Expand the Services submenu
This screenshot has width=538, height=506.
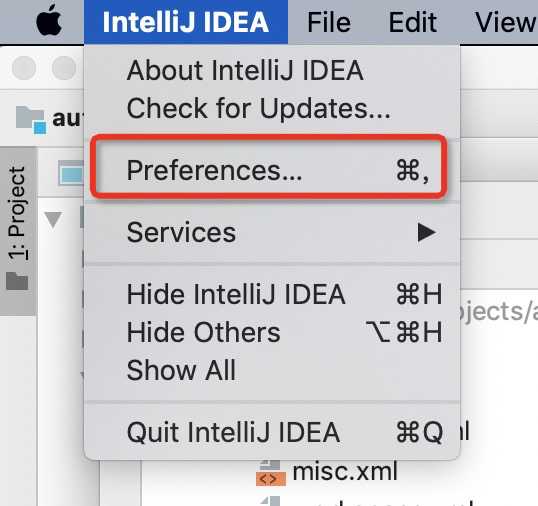pyautogui.click(x=272, y=232)
